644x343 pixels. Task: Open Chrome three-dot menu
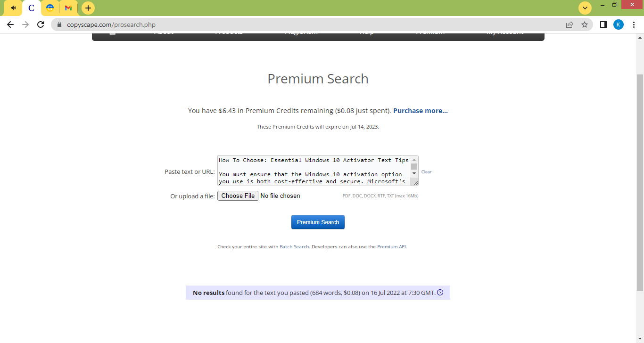634,24
